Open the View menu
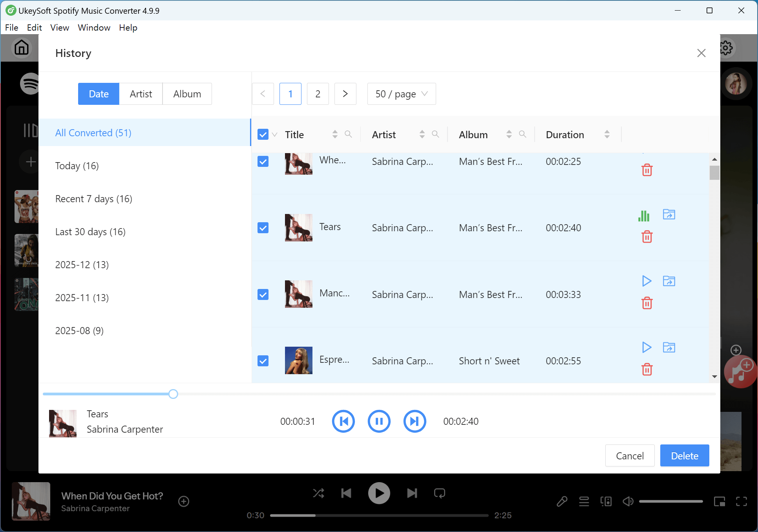Image resolution: width=758 pixels, height=532 pixels. tap(60, 27)
